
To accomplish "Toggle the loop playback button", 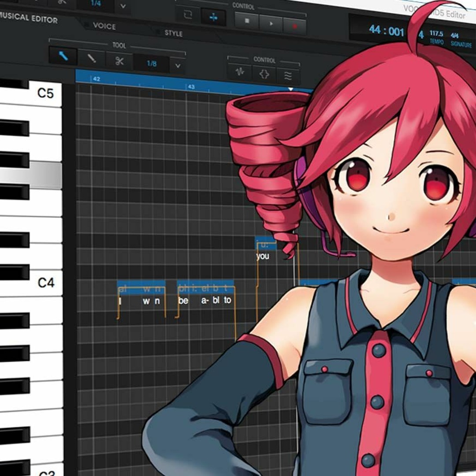I will click(x=188, y=14).
